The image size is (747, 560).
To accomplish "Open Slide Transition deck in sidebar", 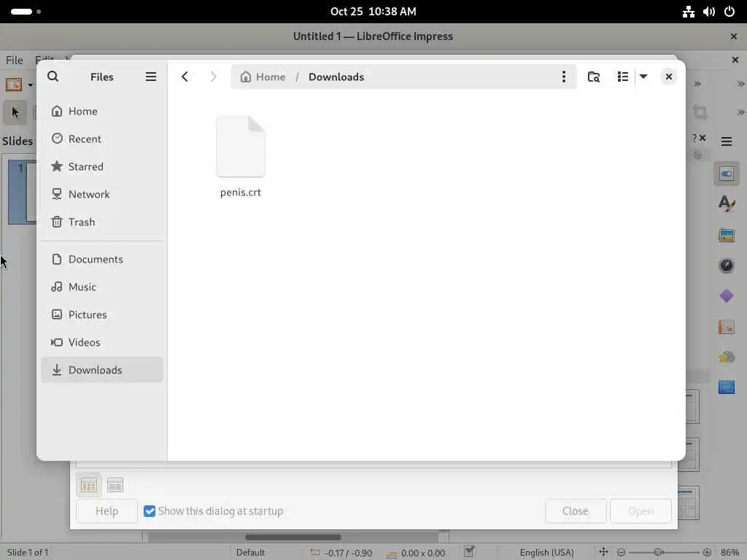I will 726,327.
